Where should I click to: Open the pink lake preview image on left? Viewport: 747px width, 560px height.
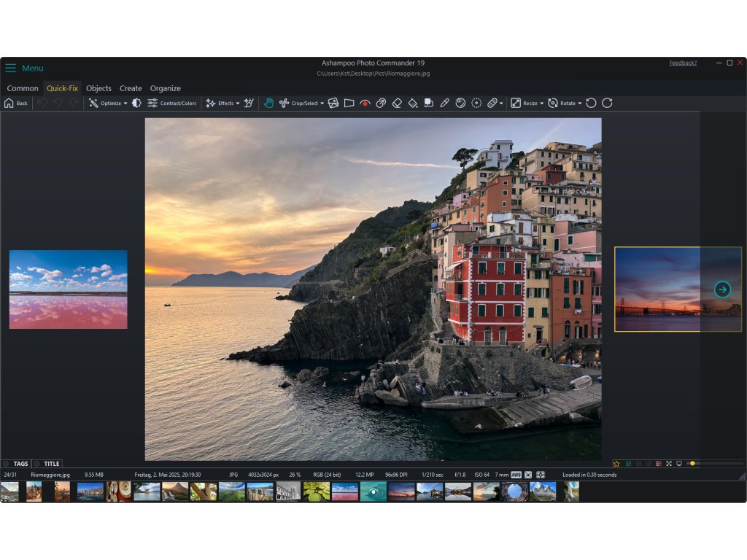coord(68,289)
